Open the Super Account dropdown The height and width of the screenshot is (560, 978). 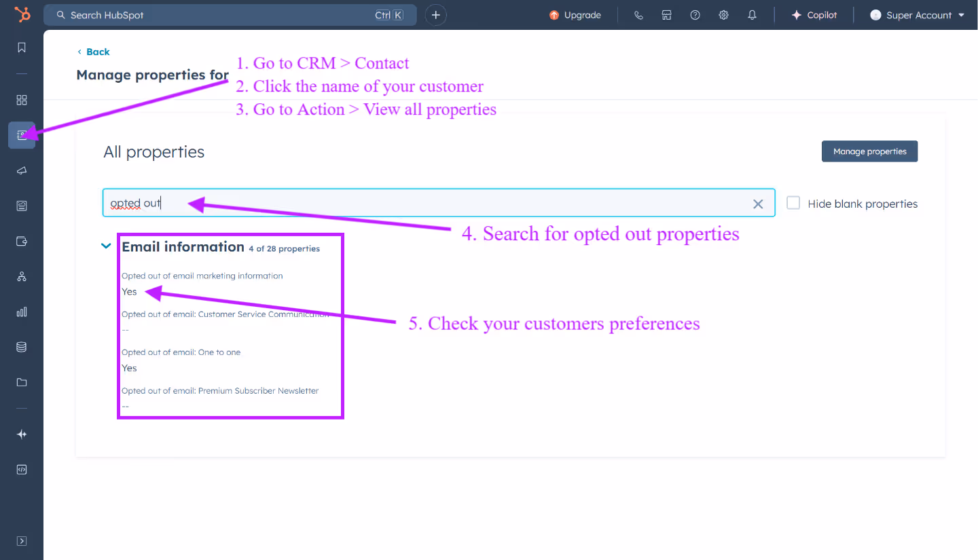916,14
